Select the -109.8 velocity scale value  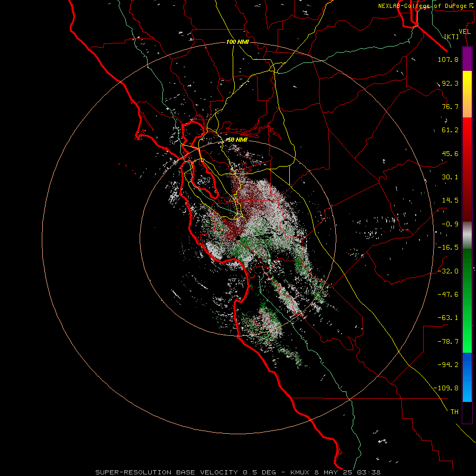pos(446,388)
